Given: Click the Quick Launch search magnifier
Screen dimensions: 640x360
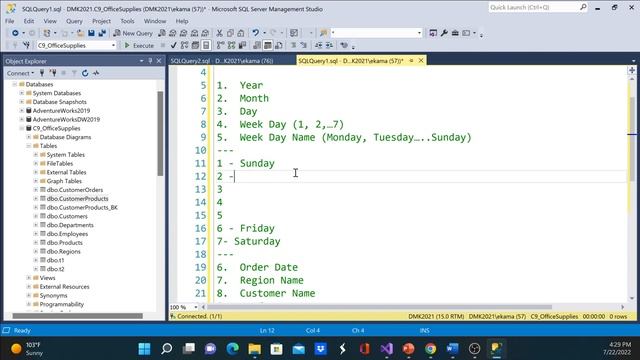Looking at the screenshot, I should 583,7.
